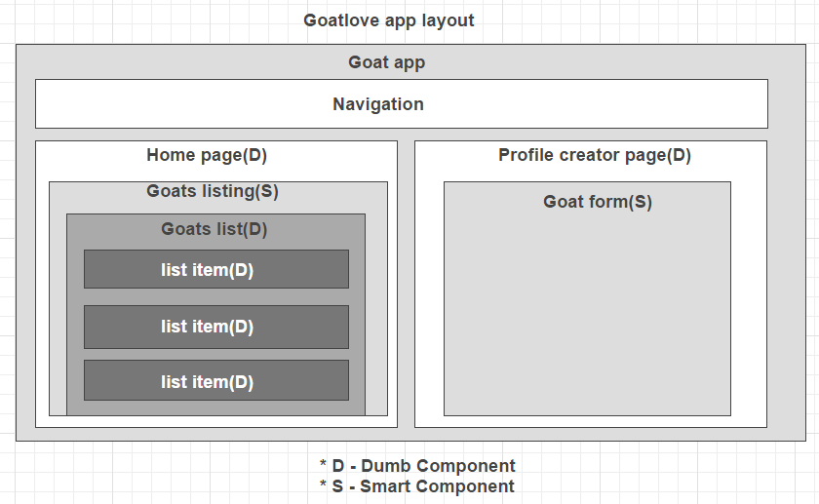Image resolution: width=819 pixels, height=504 pixels.
Task: Select the "Goats listing(S)" label
Action: pyautogui.click(x=213, y=191)
